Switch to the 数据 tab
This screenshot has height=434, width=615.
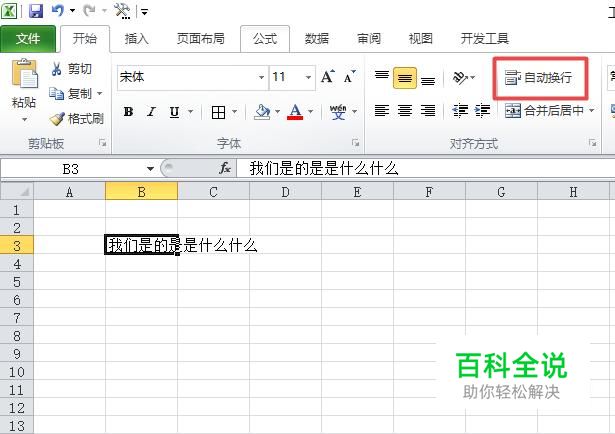point(317,38)
